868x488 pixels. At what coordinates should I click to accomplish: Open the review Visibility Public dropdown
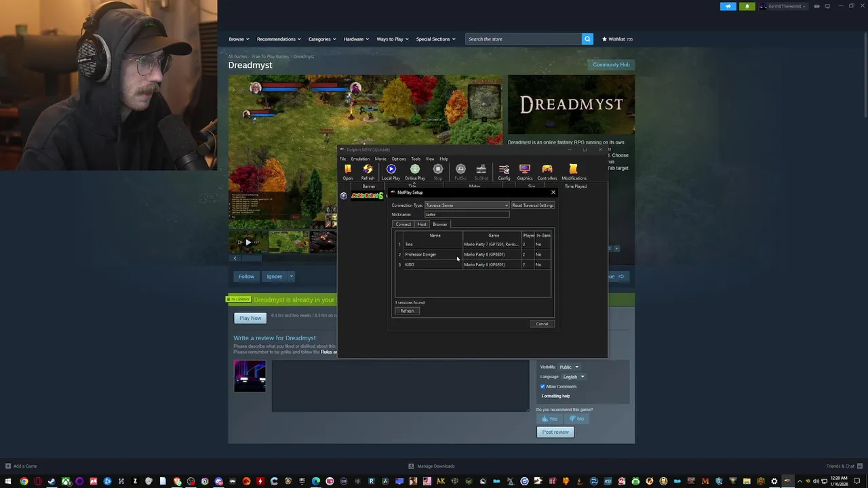pos(569,367)
